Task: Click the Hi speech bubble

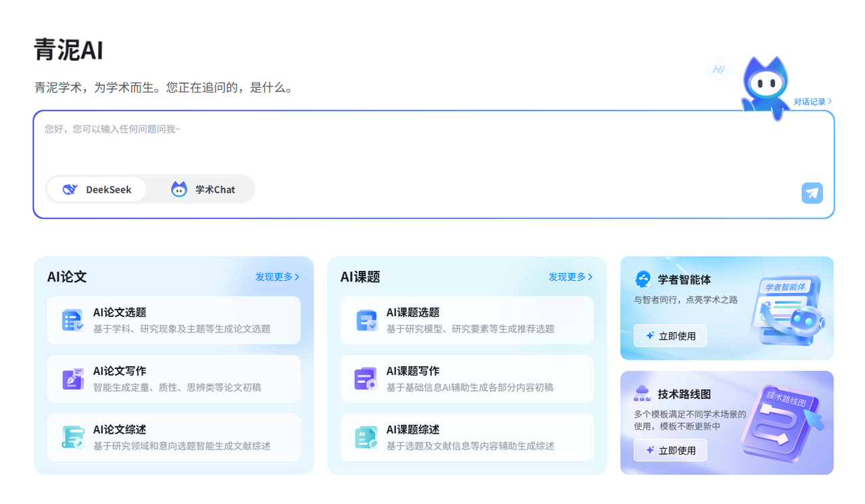Action: 719,69
